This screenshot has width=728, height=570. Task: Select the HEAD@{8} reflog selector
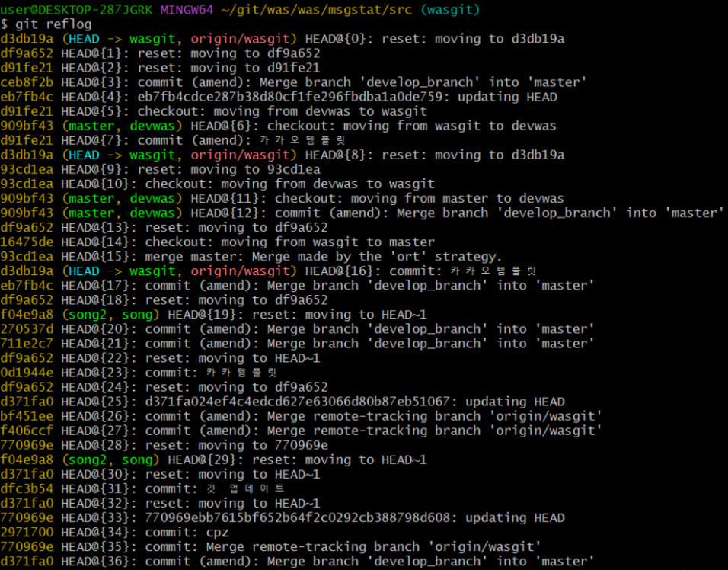click(339, 155)
